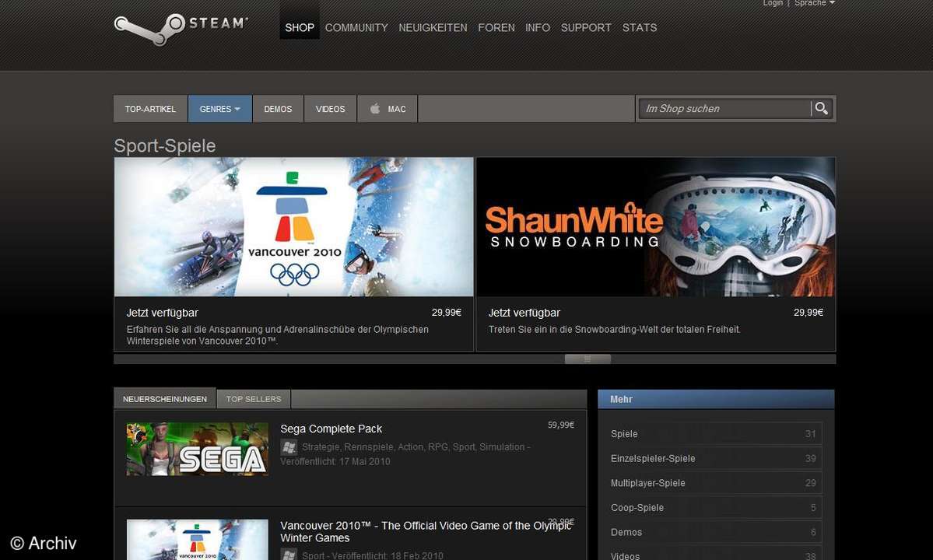Click the Sport-Spiele heading
Screen dimensions: 933x560
(165, 145)
